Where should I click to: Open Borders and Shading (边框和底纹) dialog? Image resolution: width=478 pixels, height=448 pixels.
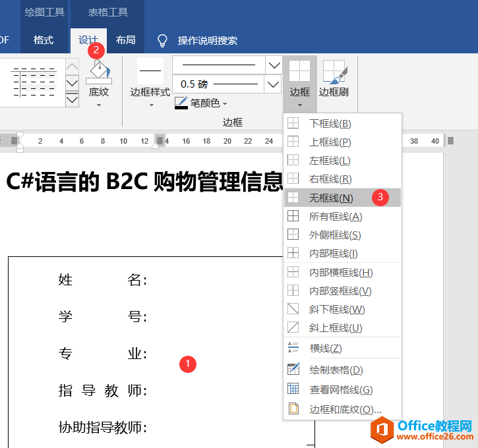[x=345, y=409]
